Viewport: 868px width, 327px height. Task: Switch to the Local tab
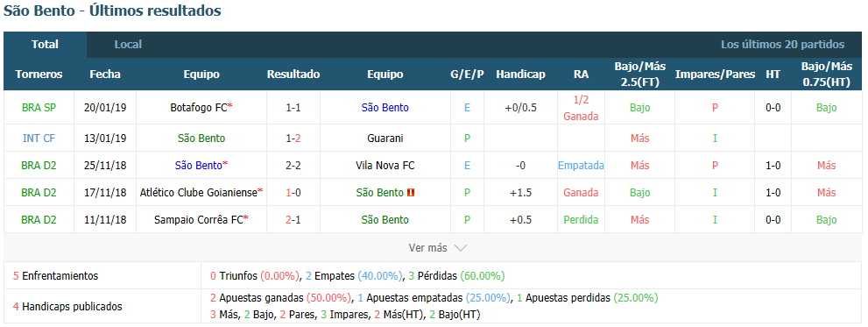(x=128, y=45)
